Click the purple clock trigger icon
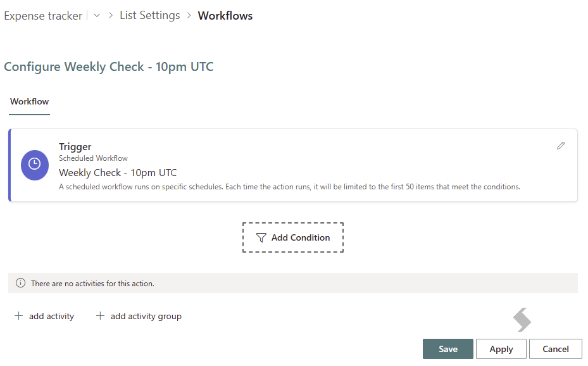Viewport: 588px width, 366px height. (x=35, y=165)
